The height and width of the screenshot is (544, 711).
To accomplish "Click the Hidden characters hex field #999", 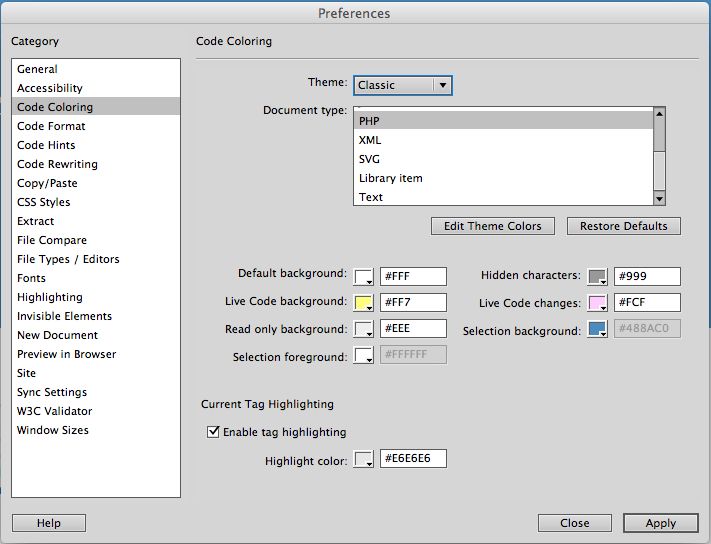I will click(647, 276).
